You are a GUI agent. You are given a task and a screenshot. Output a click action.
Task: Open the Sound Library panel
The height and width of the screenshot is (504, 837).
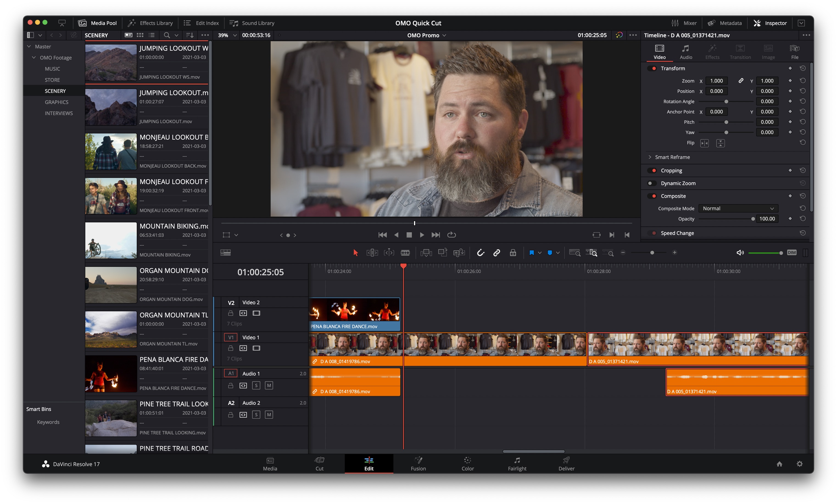(x=252, y=23)
